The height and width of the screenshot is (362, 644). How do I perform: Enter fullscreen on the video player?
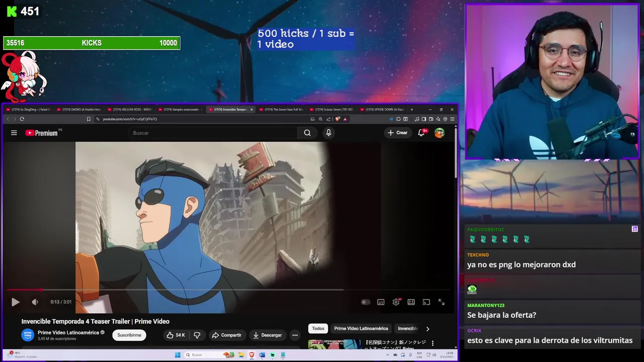[x=441, y=302]
